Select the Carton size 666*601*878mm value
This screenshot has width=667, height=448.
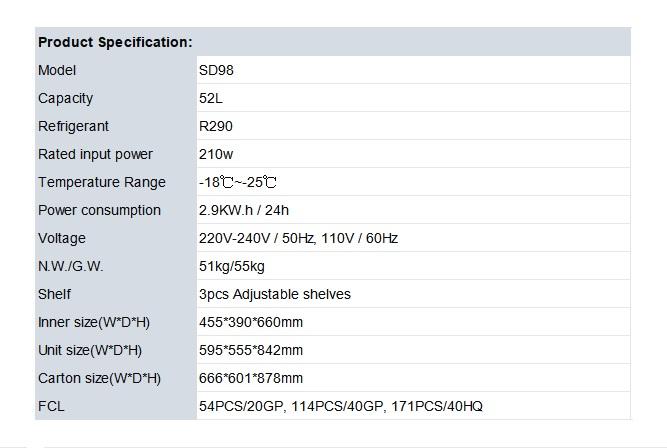(251, 378)
